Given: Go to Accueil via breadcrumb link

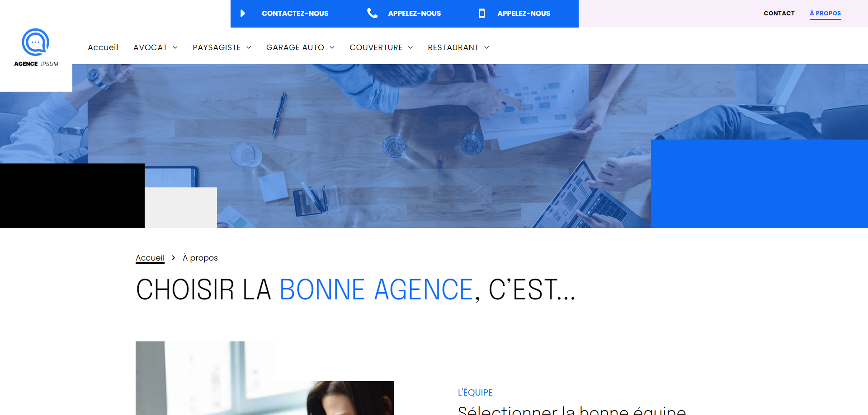Looking at the screenshot, I should point(150,258).
